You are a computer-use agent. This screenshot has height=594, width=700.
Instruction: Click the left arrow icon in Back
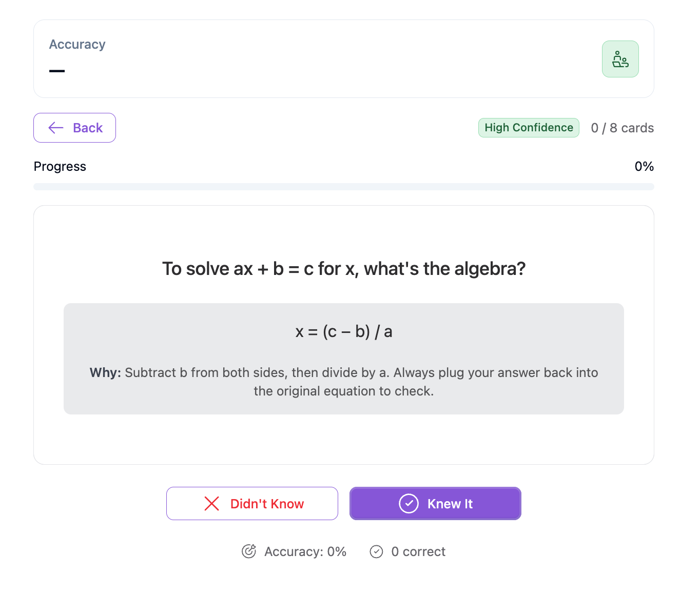tap(56, 128)
